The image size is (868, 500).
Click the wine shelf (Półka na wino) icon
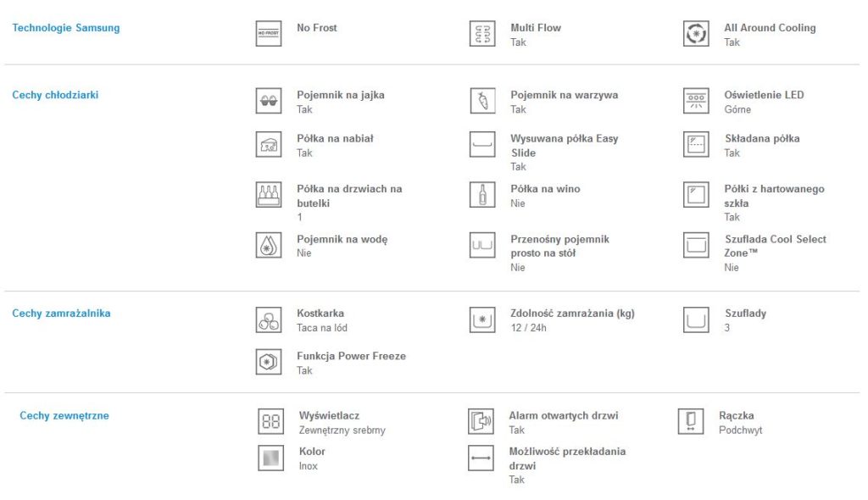pos(482,195)
